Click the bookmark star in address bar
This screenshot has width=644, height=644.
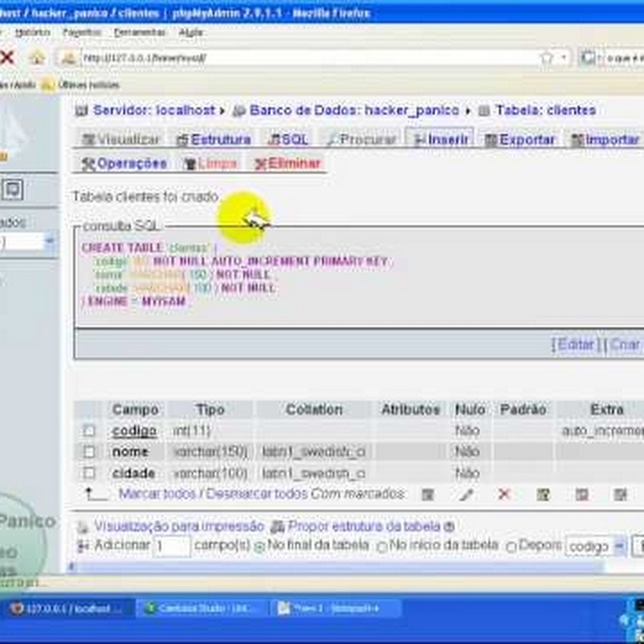click(547, 58)
